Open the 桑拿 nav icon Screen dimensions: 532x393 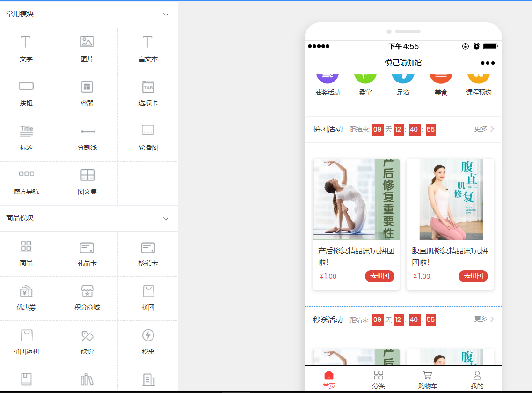[365, 85]
